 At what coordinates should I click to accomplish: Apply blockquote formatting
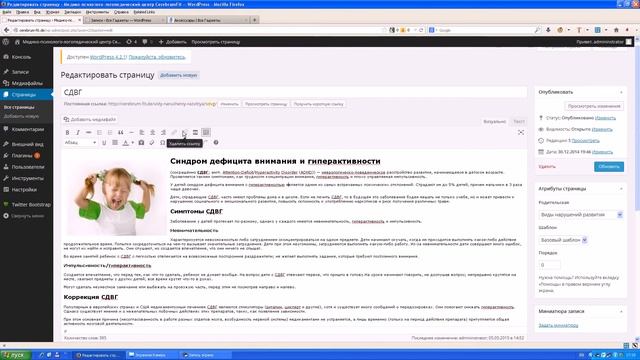tap(120, 132)
